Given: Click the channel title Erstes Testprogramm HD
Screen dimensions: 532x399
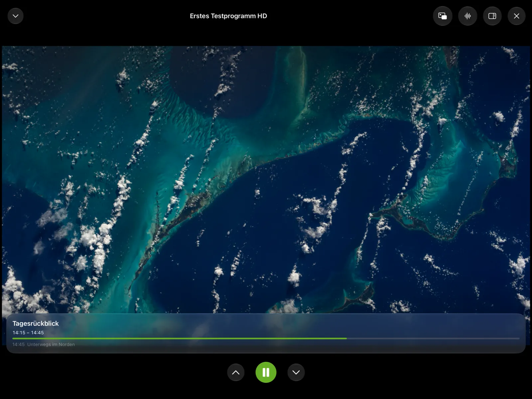Looking at the screenshot, I should pos(228,16).
